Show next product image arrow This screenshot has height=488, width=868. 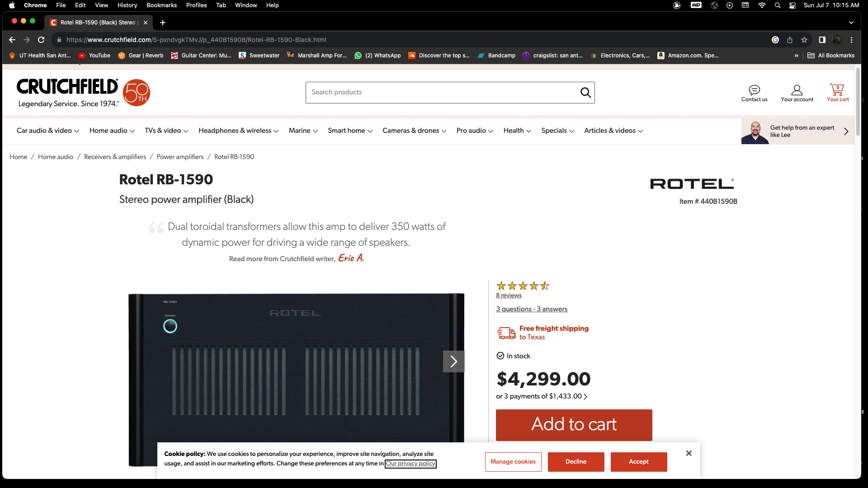tap(453, 361)
